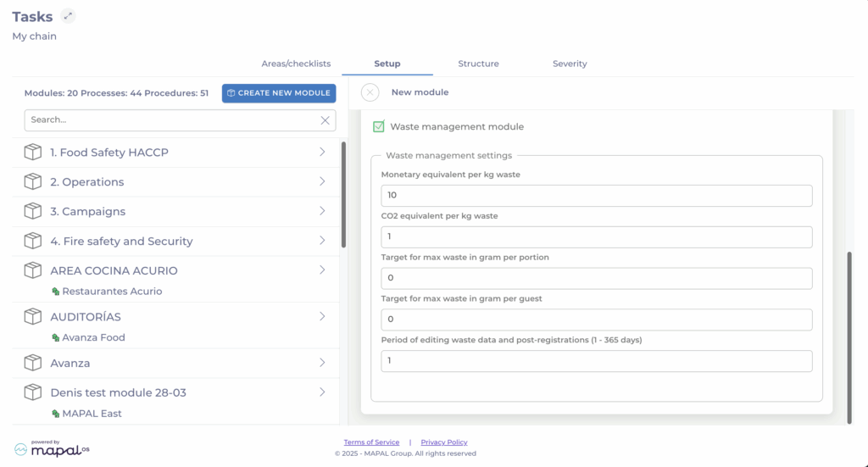Expand the AREA COCINA ACURIO chevron

click(322, 270)
